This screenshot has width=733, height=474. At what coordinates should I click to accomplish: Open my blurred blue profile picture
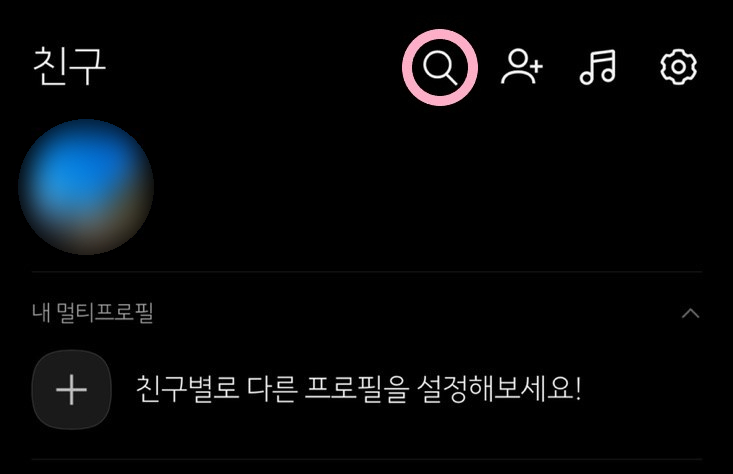coord(86,187)
